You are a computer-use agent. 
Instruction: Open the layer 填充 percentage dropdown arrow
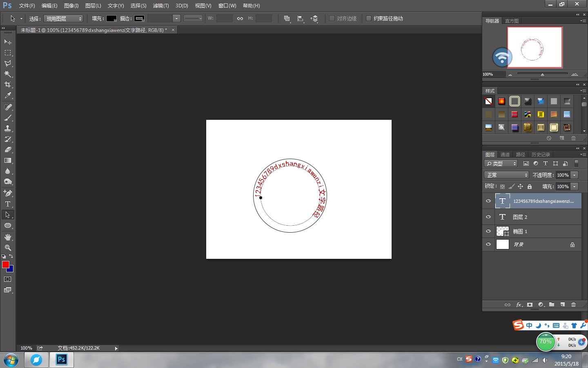(x=574, y=186)
